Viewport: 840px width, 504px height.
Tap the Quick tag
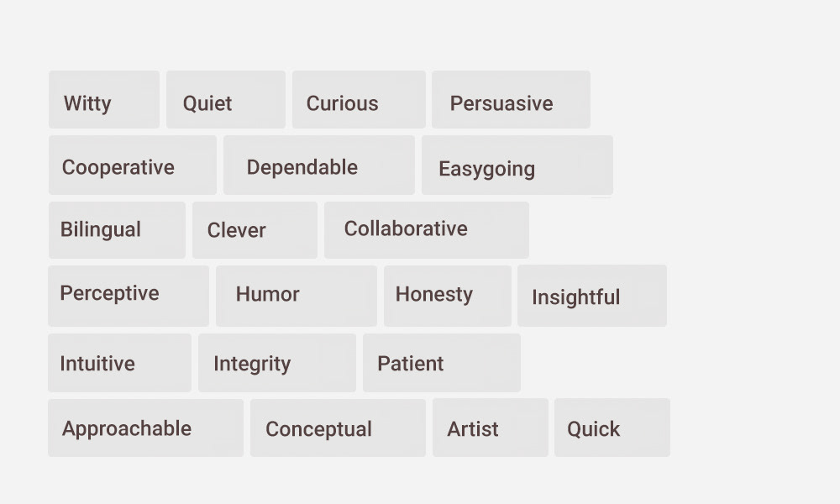click(x=612, y=428)
